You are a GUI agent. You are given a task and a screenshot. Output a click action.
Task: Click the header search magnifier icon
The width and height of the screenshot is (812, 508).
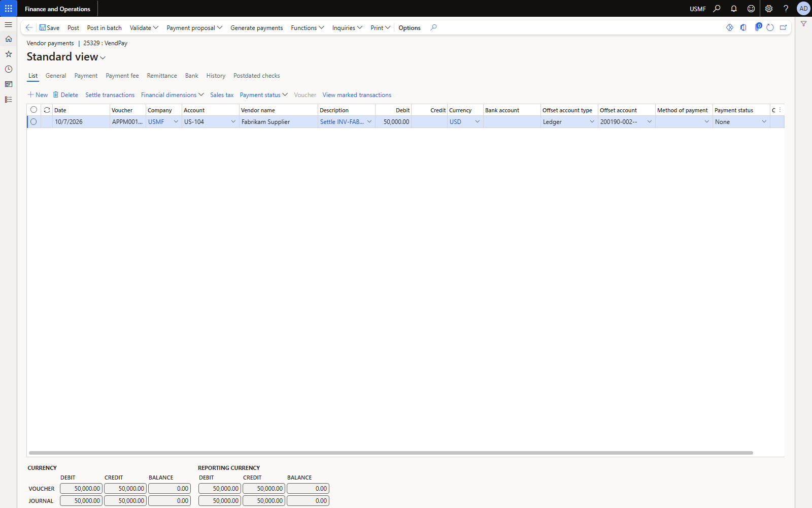pyautogui.click(x=717, y=9)
